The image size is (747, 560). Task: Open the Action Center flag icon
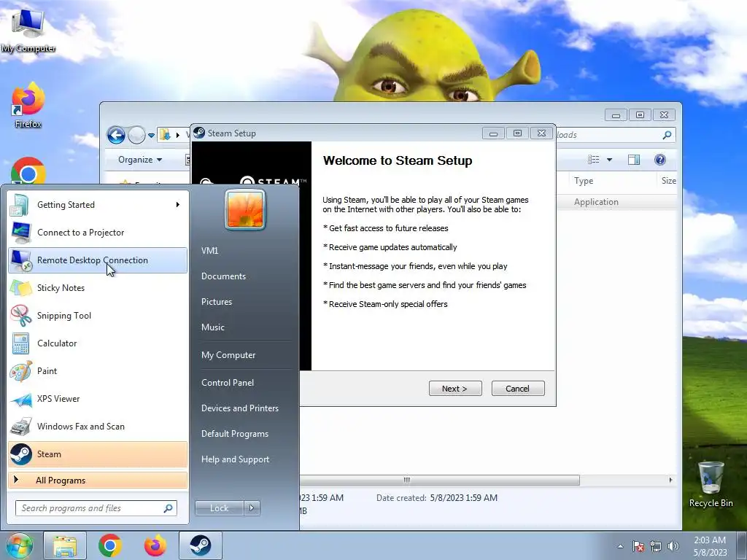click(x=638, y=546)
